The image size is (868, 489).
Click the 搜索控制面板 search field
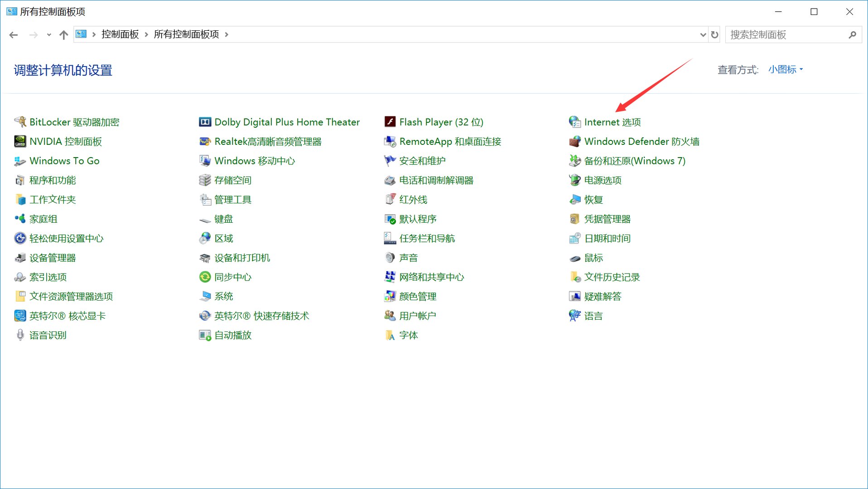[x=786, y=35]
